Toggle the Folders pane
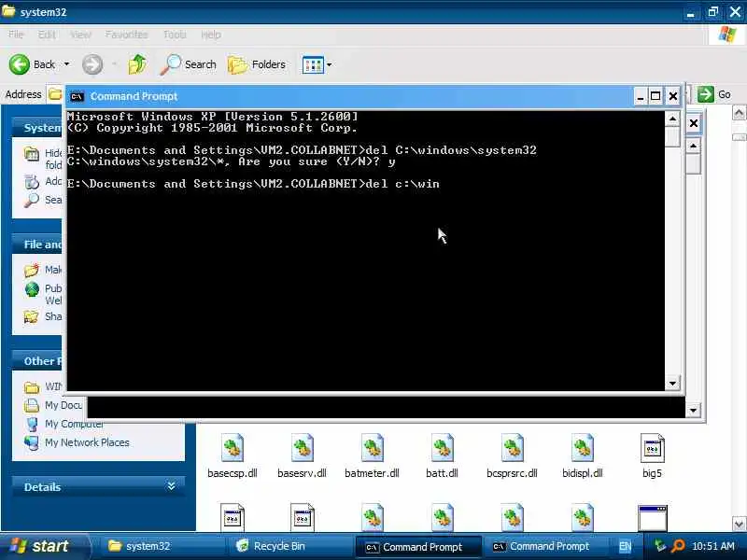Screen dimensions: 747x560 click(x=256, y=64)
